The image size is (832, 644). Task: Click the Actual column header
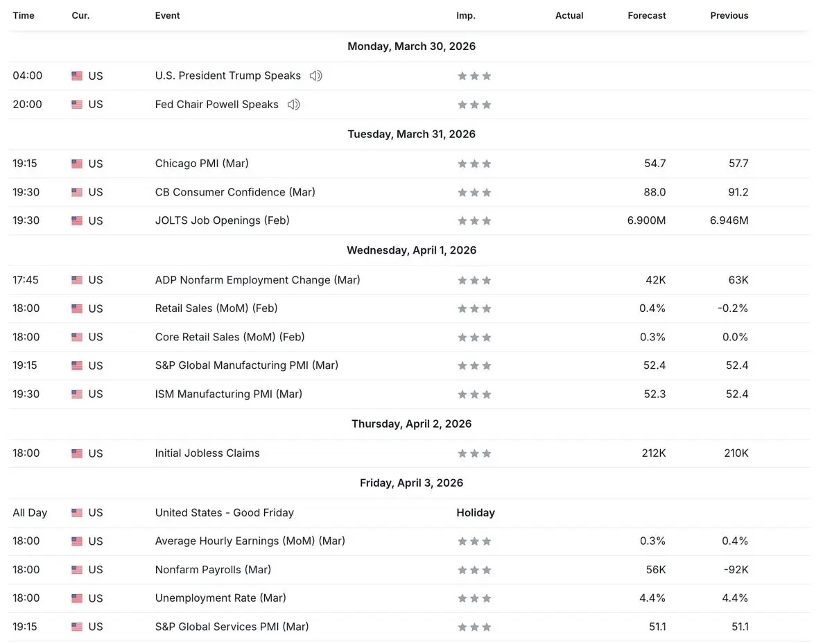click(x=569, y=15)
